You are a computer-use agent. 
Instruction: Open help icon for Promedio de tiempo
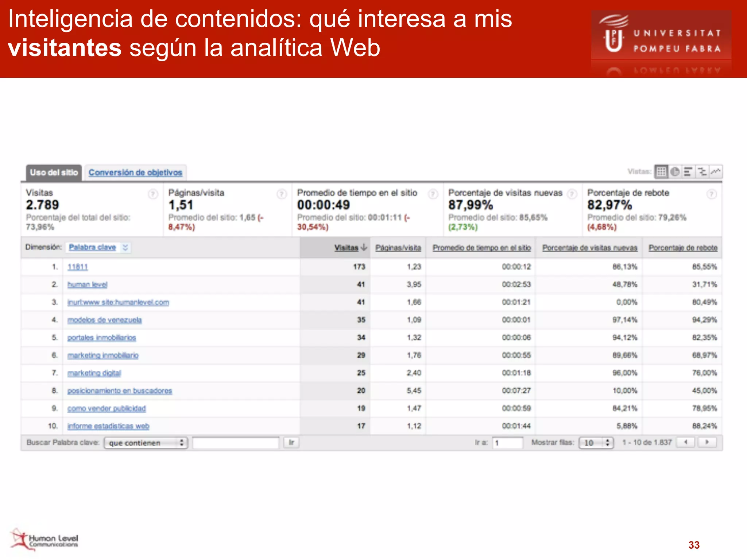tap(433, 194)
